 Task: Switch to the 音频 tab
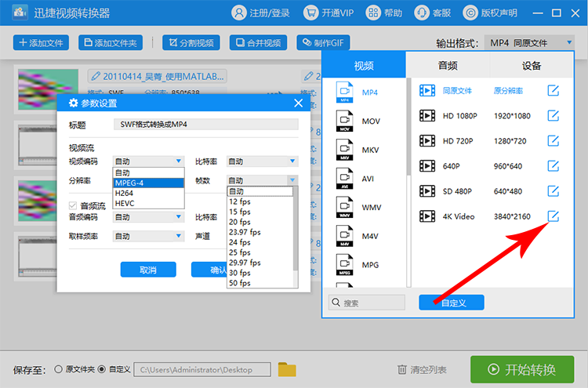(x=448, y=66)
